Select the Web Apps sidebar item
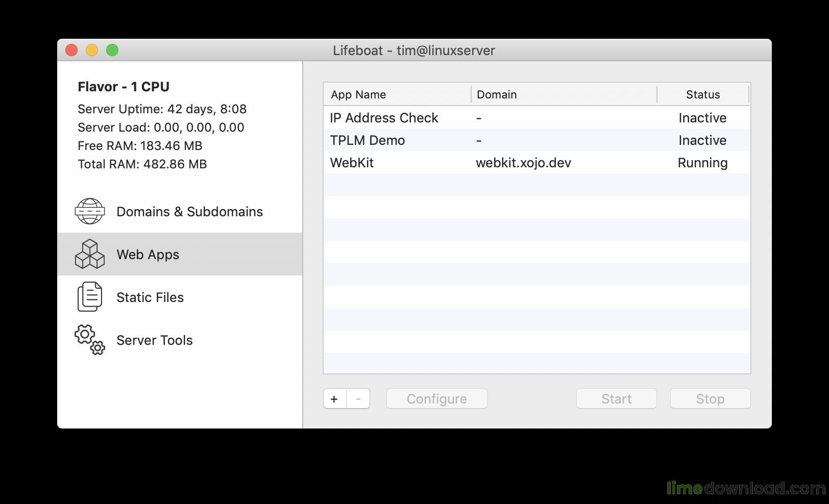 coord(180,254)
